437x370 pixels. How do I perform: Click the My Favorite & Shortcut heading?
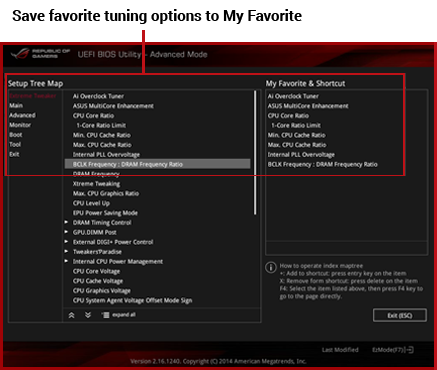tap(305, 83)
